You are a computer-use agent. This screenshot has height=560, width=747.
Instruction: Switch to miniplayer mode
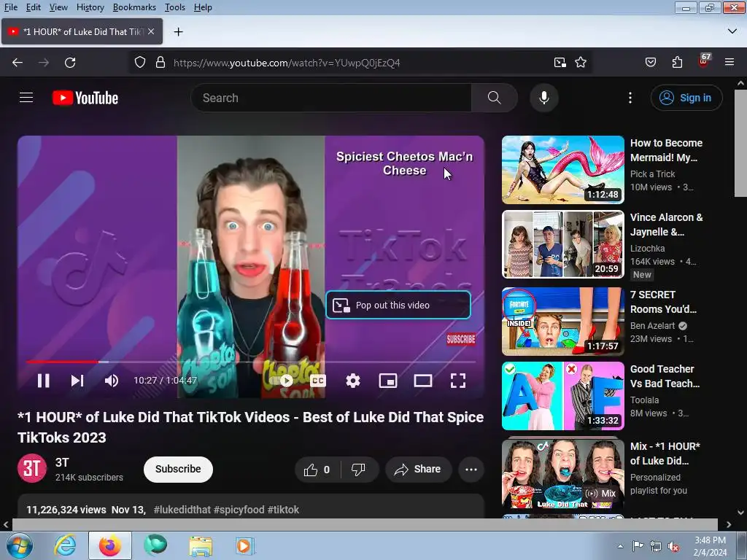(388, 381)
